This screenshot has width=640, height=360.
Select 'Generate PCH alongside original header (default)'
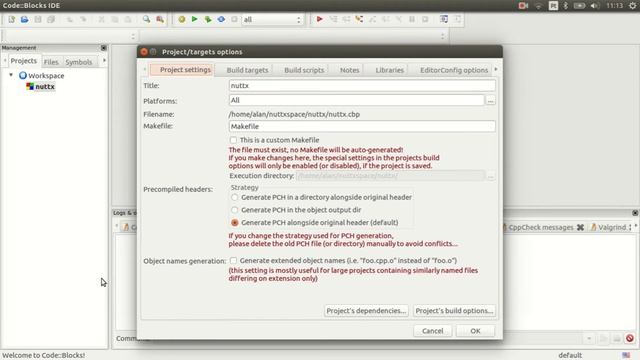234,222
